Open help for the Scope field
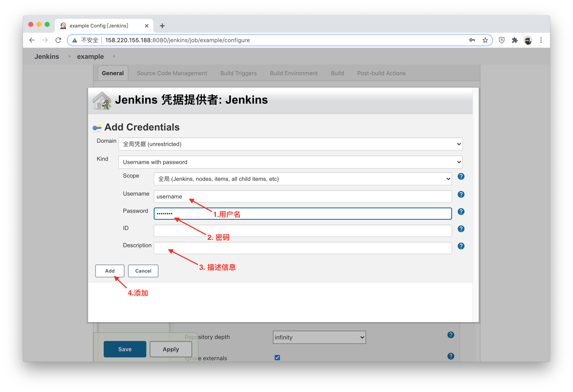This screenshot has height=392, width=573. pyautogui.click(x=461, y=176)
